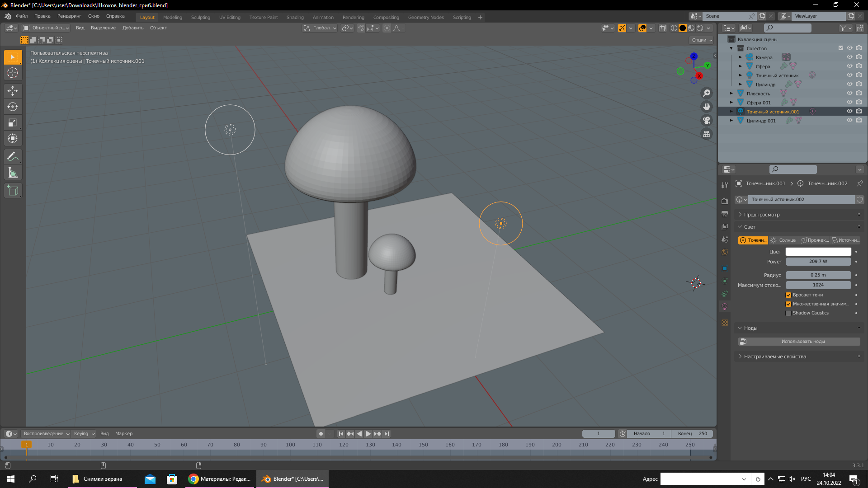Expand Плоскость in outliner tree

click(731, 94)
